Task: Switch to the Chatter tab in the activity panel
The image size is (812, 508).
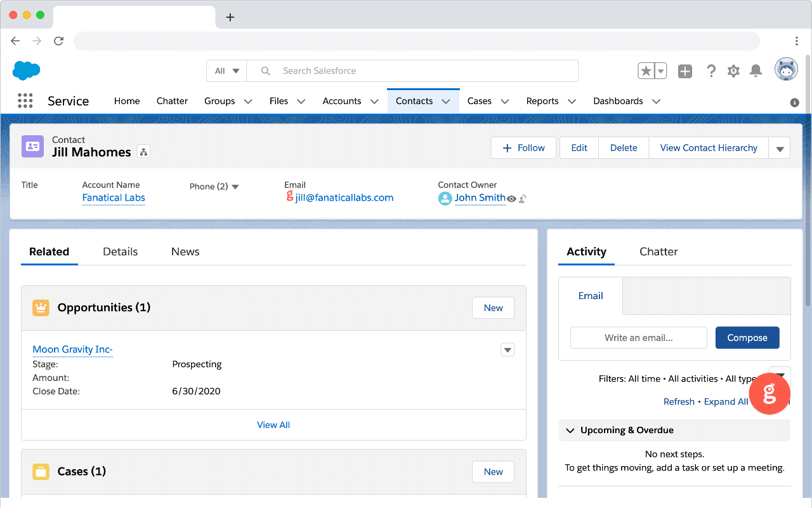Action: point(658,251)
